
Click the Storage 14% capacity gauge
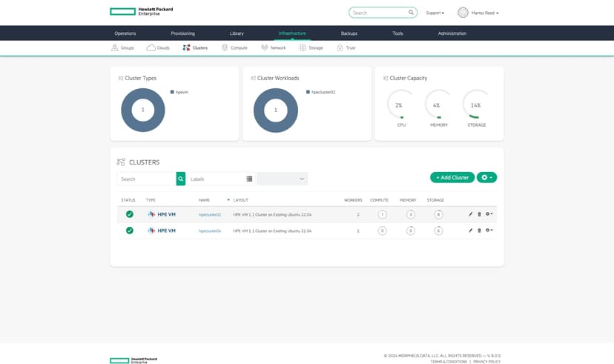[475, 105]
